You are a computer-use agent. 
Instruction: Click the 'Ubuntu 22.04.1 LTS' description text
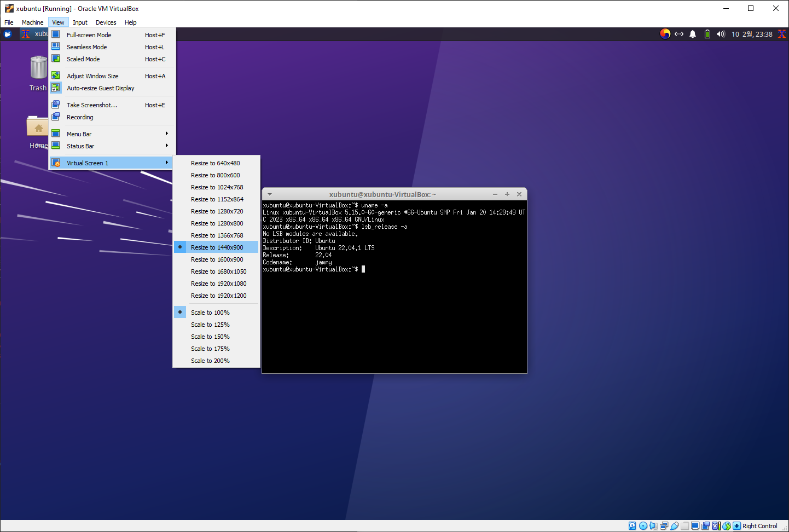coord(345,248)
